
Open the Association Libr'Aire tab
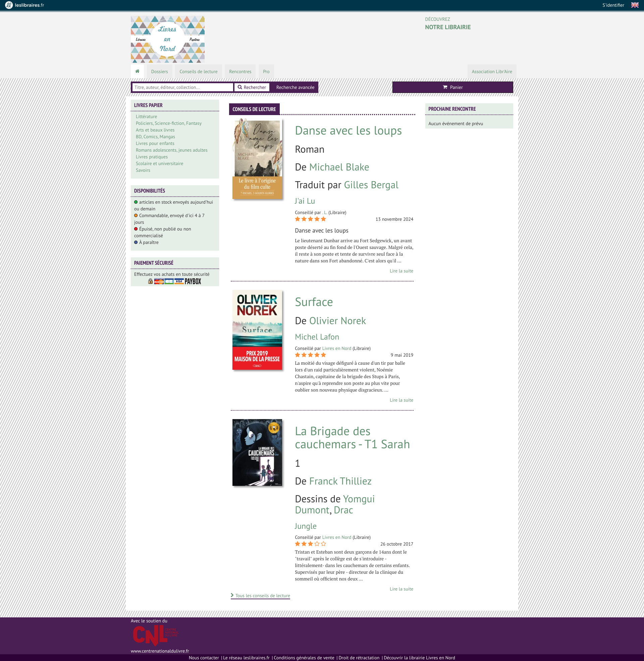tap(492, 71)
